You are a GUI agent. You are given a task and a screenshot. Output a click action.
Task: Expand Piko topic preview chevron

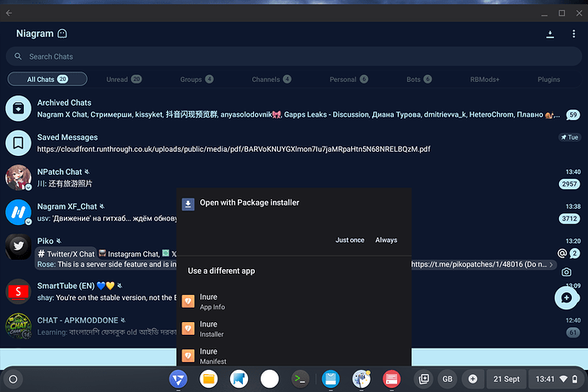(551, 264)
